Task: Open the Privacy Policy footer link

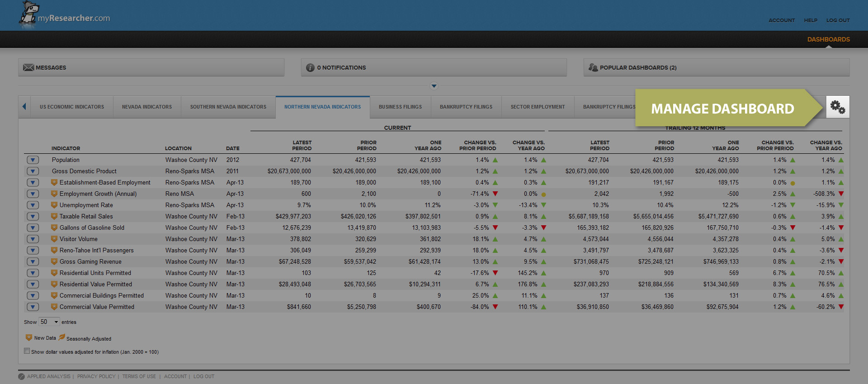Action: point(96,376)
